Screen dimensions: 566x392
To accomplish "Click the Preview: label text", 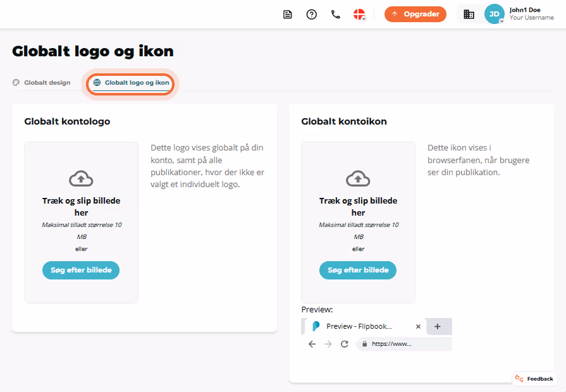I will click(317, 310).
